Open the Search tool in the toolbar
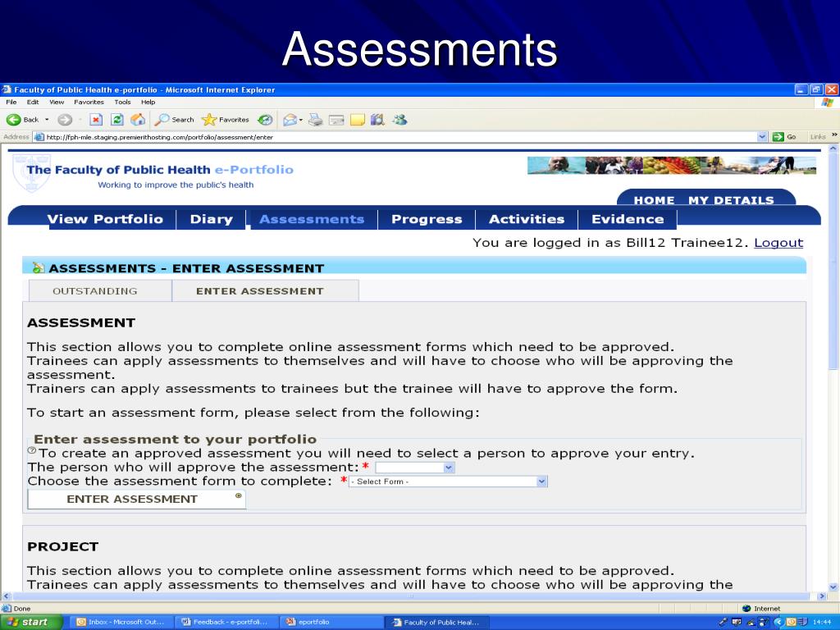The image size is (840, 630). (x=174, y=120)
